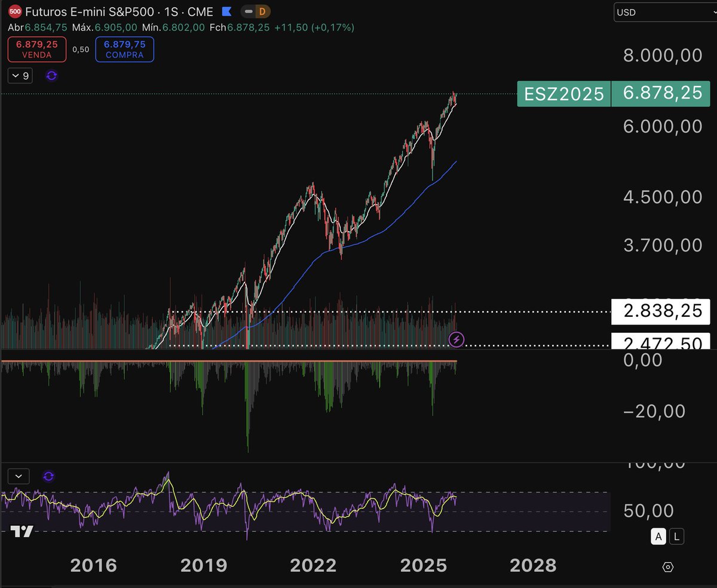
Task: Open the TradingView logo at bottom left
Action: tap(22, 532)
